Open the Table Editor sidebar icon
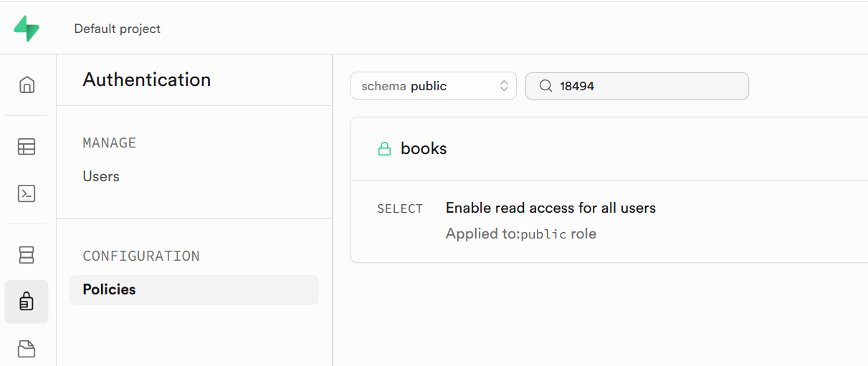 27,147
